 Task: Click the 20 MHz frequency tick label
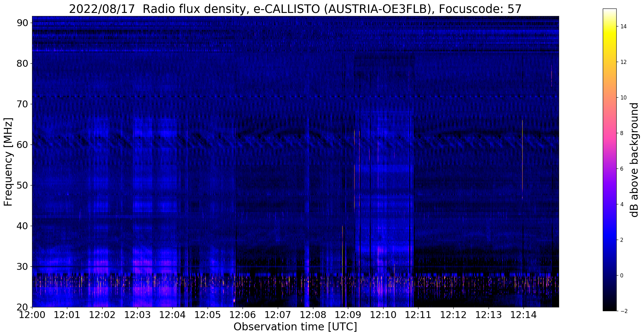[23, 307]
